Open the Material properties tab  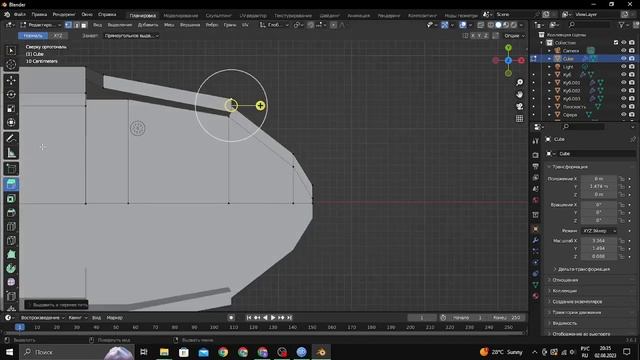[x=536, y=296]
